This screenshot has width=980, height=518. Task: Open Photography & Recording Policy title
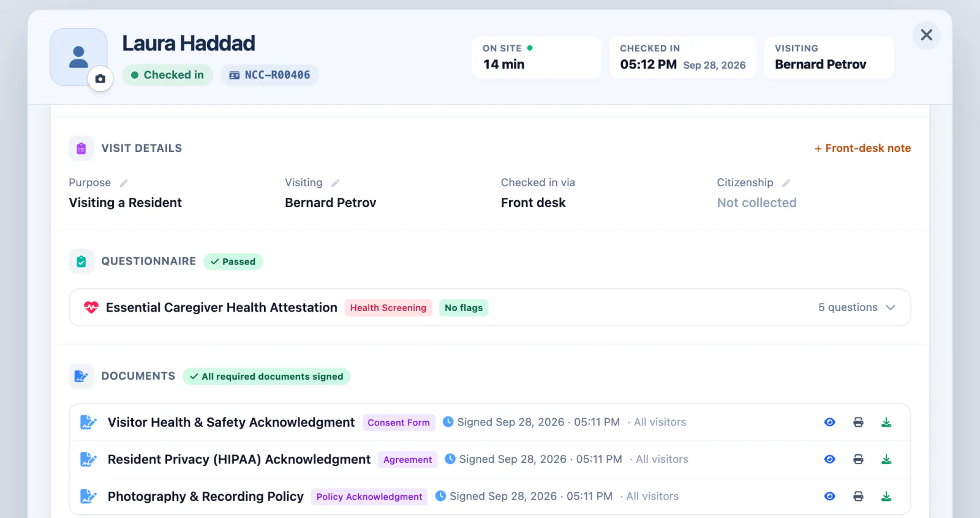[x=206, y=497]
